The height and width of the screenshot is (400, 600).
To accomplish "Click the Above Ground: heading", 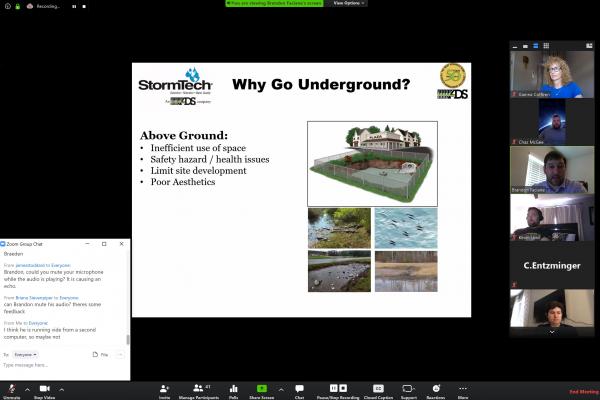I will point(184,136).
